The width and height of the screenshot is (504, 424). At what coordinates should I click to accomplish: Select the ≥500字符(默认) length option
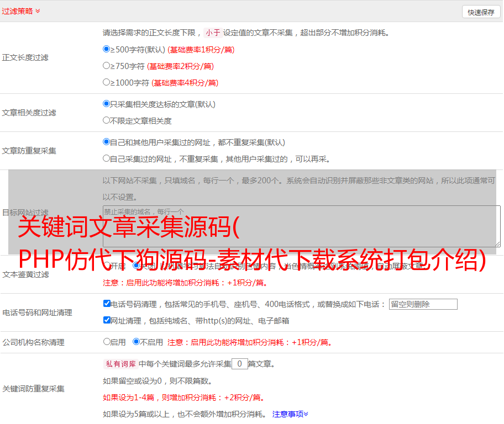coord(107,49)
